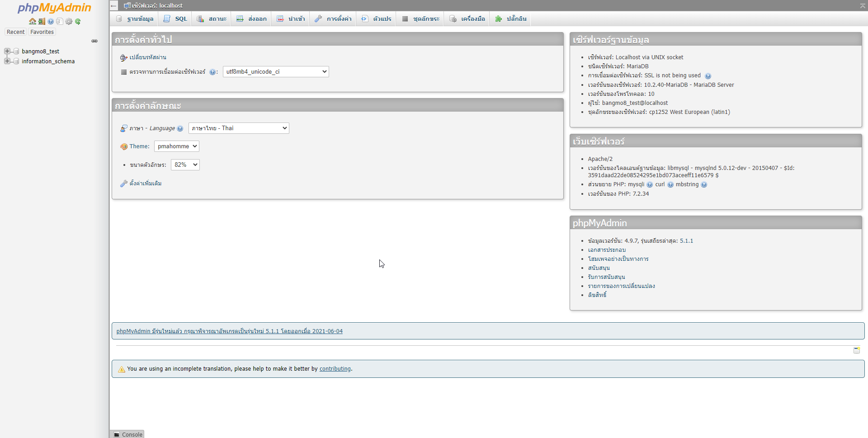
Task: Open the pmahomme Theme dropdown
Action: pos(177,146)
